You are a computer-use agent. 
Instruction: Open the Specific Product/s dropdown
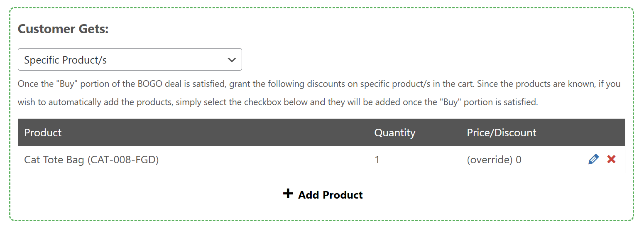tap(130, 60)
